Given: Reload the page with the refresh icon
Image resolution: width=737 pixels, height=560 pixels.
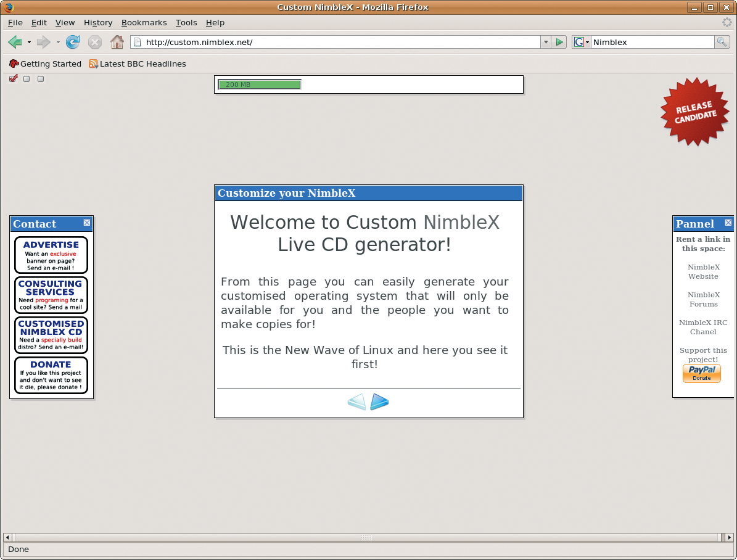Looking at the screenshot, I should tap(73, 42).
